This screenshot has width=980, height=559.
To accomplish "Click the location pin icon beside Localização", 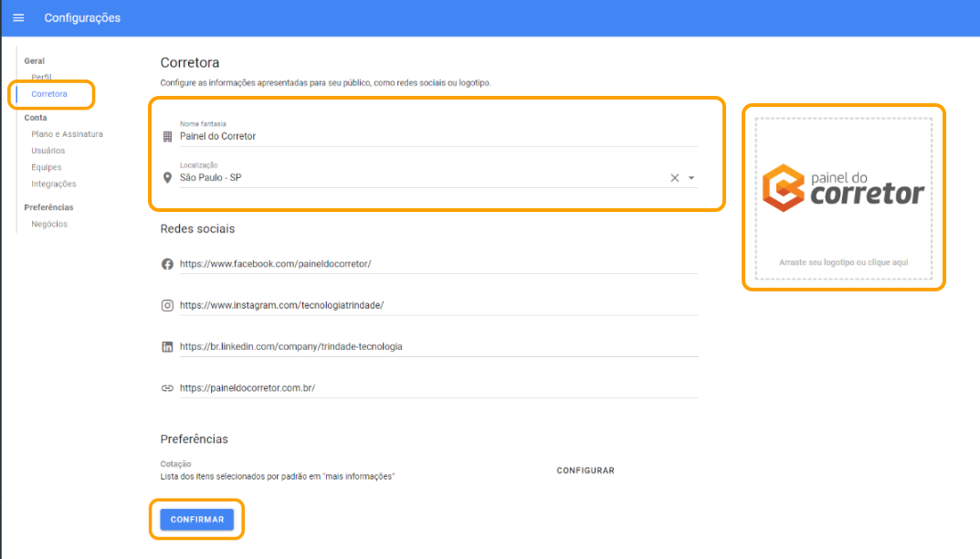I will pos(167,177).
